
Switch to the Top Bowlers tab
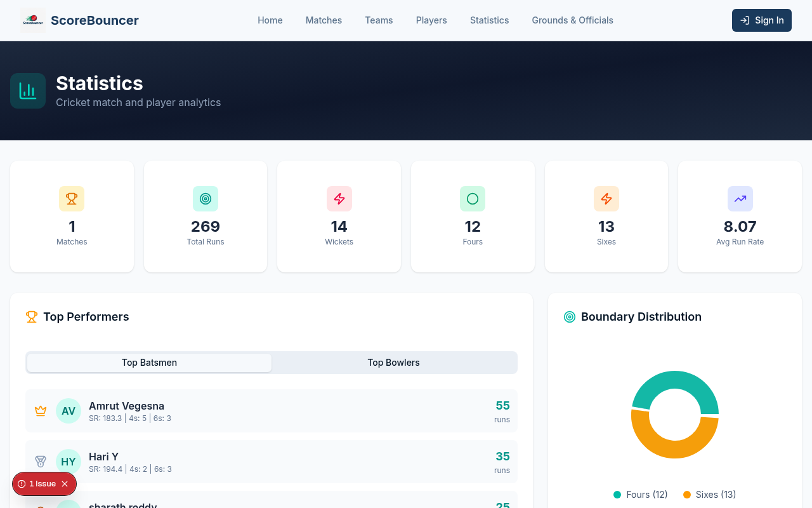click(x=394, y=363)
